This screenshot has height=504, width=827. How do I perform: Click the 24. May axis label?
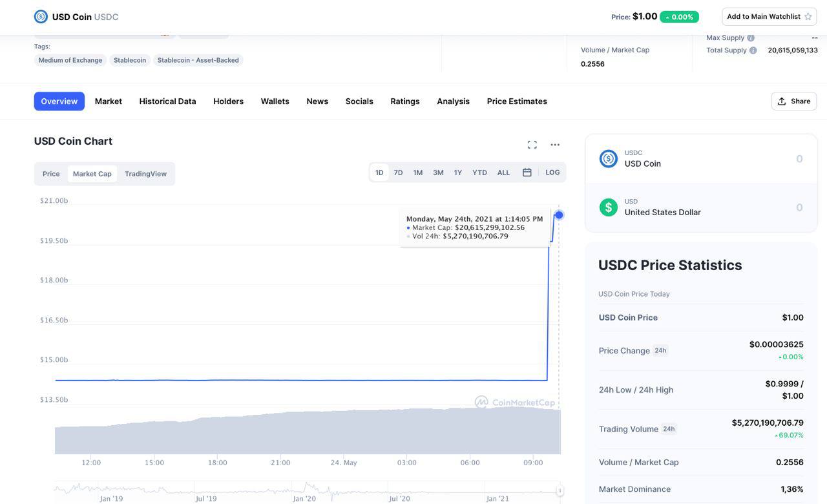(344, 463)
